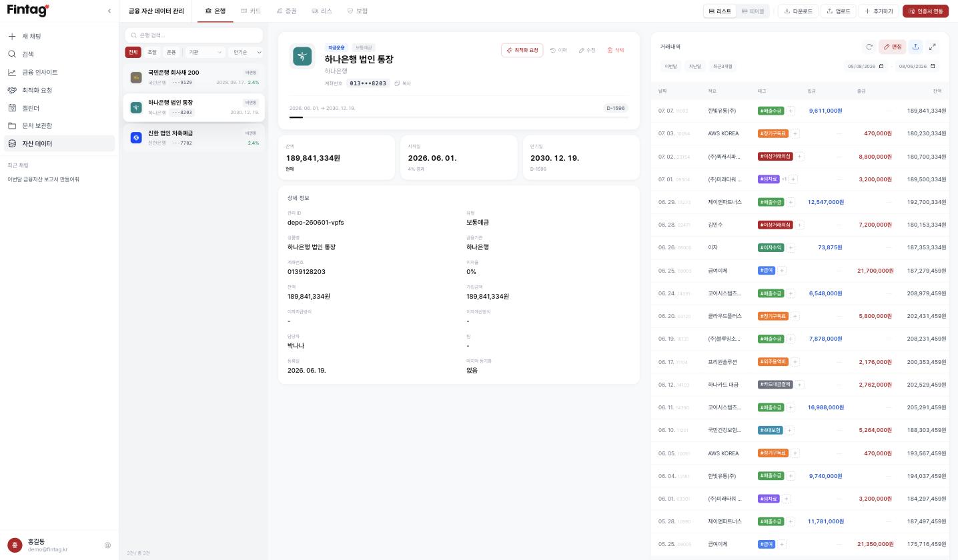Open 금융 인사이트 in the sidebar

(59, 72)
